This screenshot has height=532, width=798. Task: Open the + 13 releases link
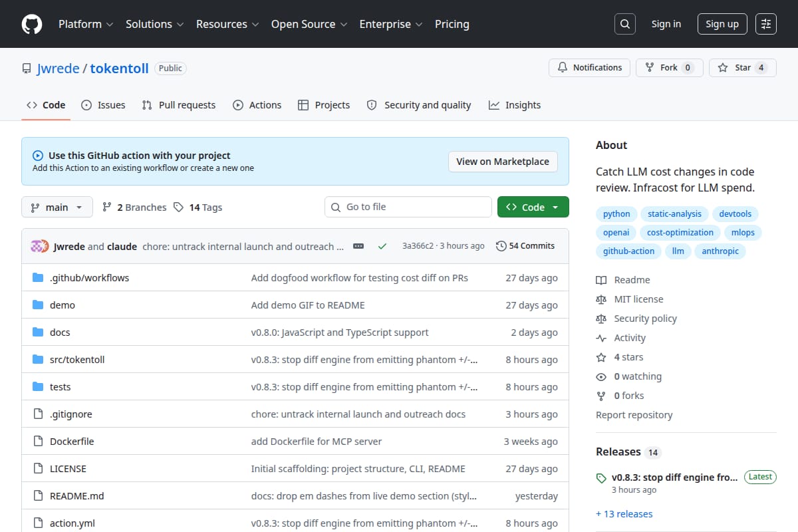(624, 514)
